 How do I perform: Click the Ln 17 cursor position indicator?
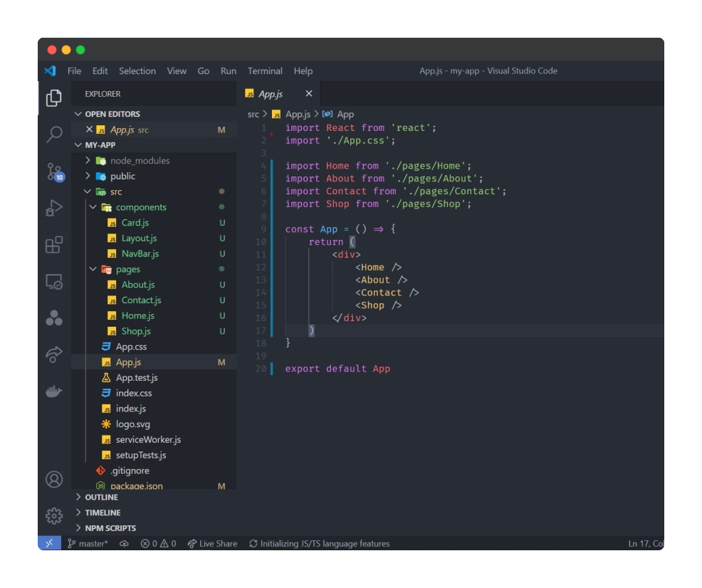tap(646, 543)
